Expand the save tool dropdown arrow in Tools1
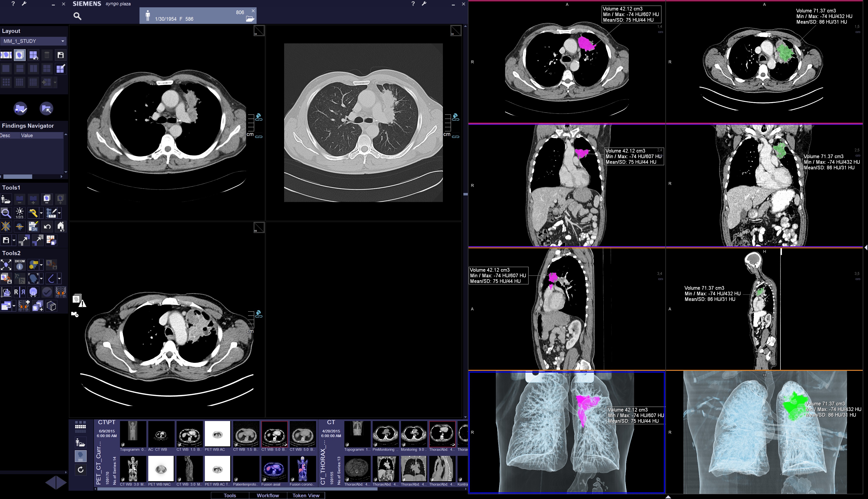Viewport: 868px width, 499px height. 14,240
